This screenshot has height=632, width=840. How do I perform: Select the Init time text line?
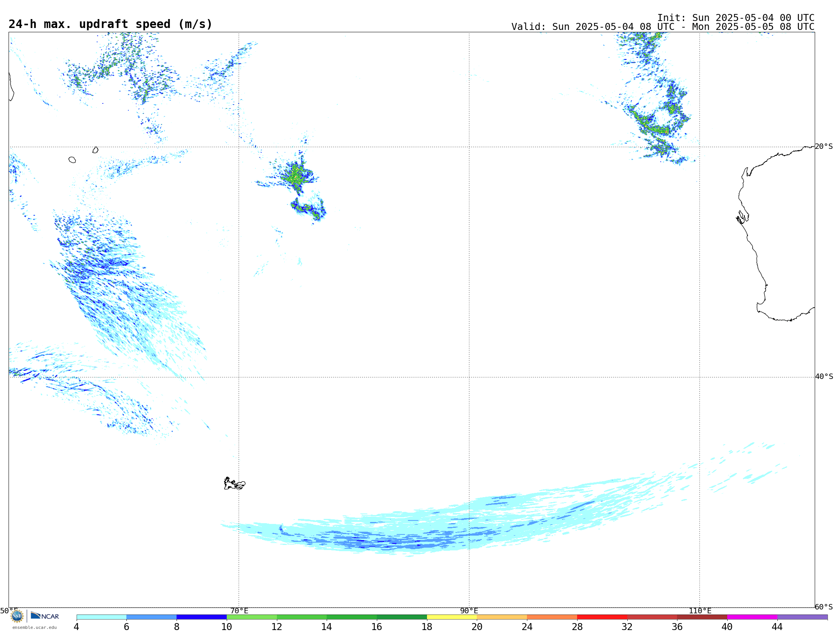click(x=735, y=18)
